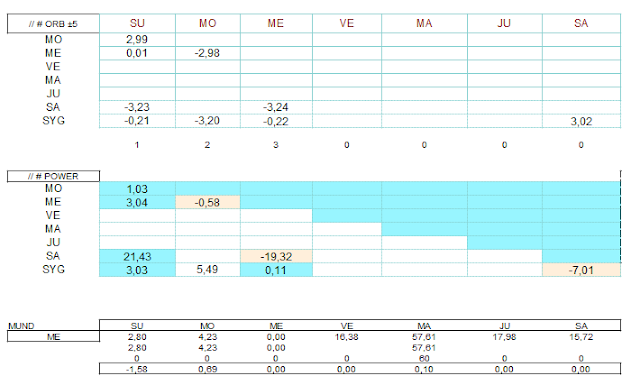Click the SU column header in the ORB table
The height and width of the screenshot is (376, 622).
click(x=137, y=23)
